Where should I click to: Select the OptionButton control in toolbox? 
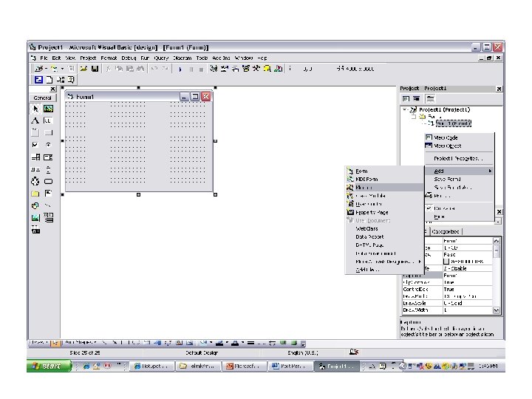pos(48,145)
